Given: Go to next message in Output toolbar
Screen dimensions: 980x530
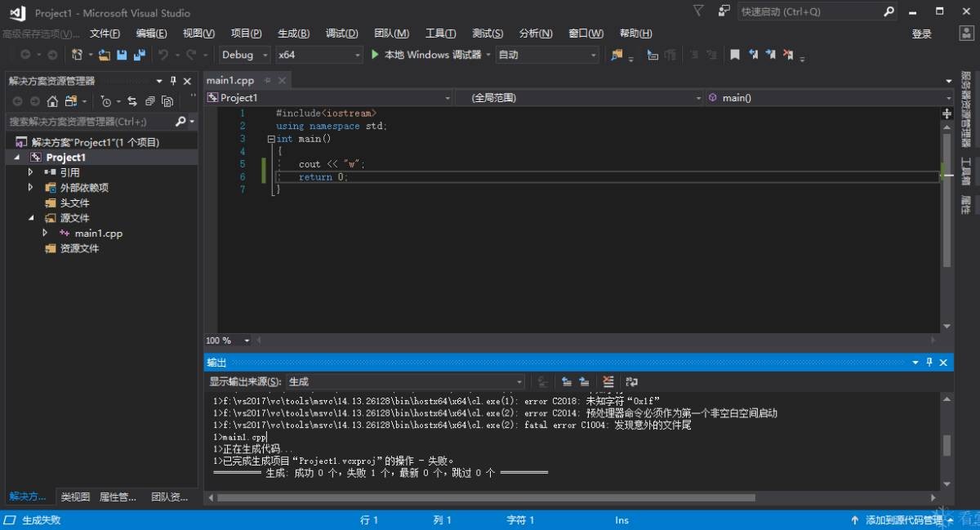Looking at the screenshot, I should pyautogui.click(x=585, y=381).
